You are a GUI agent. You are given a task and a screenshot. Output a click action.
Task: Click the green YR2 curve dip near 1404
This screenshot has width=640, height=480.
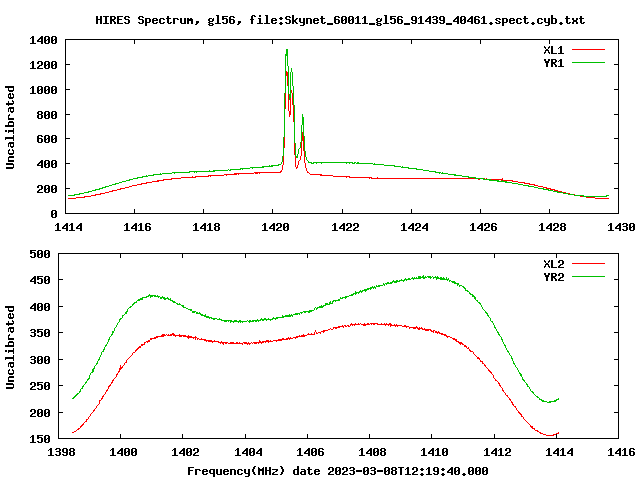(x=241, y=322)
